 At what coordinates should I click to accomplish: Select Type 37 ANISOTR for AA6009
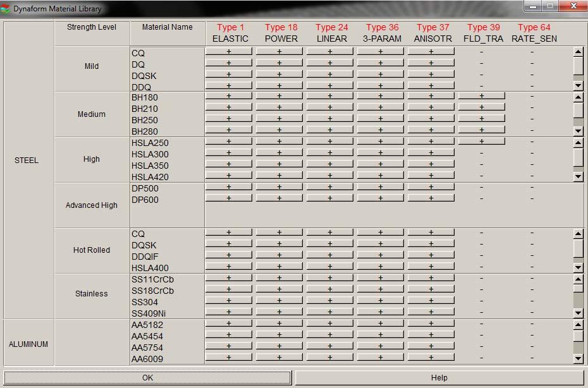tap(431, 357)
